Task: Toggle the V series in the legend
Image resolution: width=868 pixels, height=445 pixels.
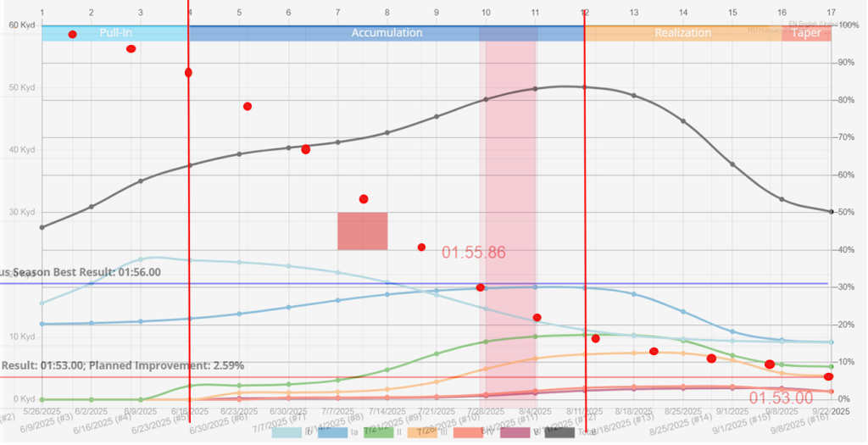Action: point(513,432)
